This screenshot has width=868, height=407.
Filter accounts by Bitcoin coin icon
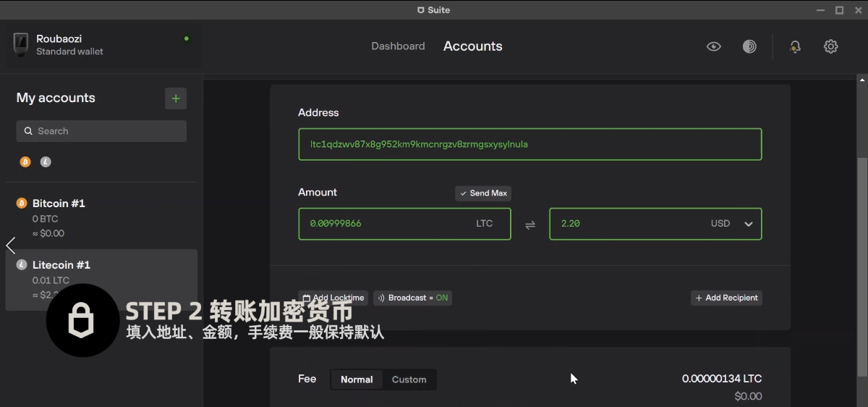pos(25,162)
